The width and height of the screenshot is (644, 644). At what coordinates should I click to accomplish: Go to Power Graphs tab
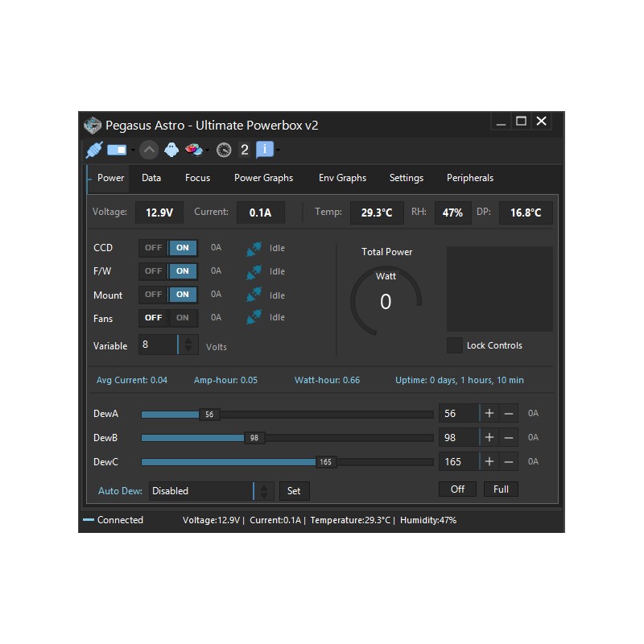point(264,178)
